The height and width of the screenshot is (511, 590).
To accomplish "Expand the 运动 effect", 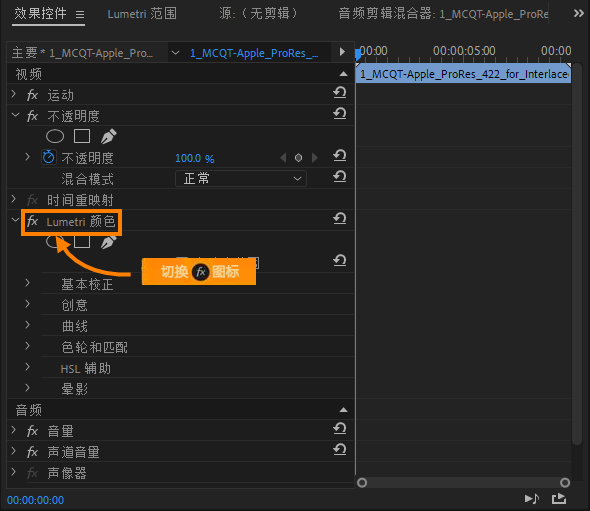I will point(14,94).
